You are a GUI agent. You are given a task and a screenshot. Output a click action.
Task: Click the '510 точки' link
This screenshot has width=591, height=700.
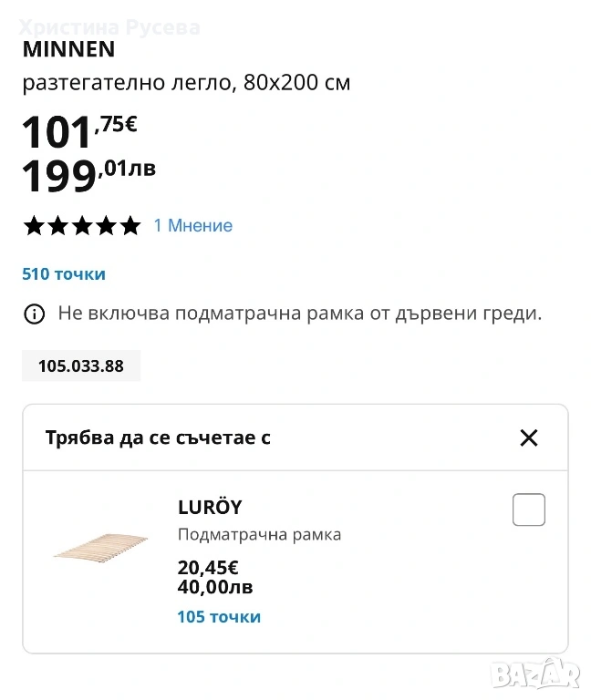(64, 273)
